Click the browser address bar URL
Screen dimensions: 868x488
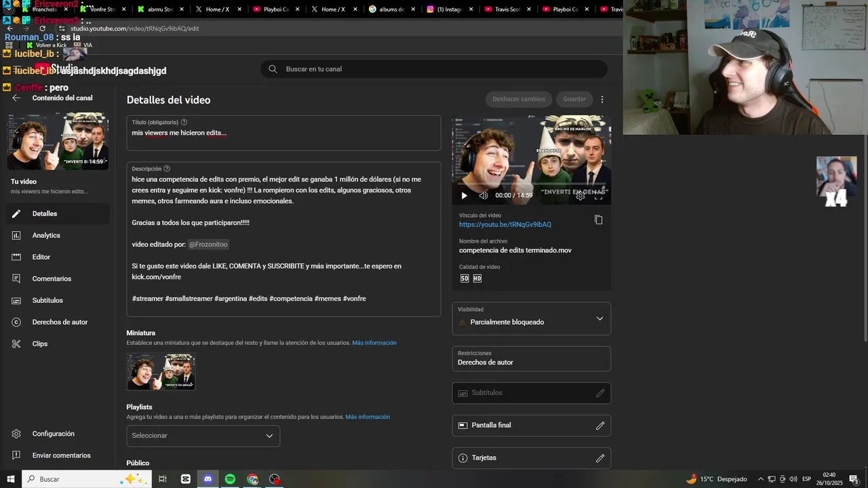tap(134, 28)
